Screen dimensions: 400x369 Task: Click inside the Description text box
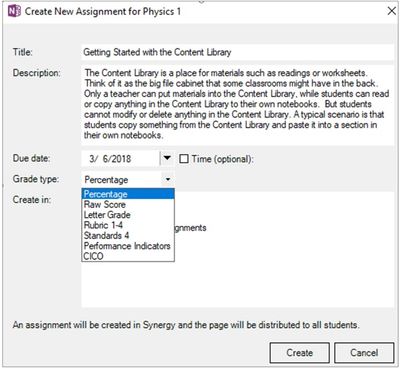(238, 105)
